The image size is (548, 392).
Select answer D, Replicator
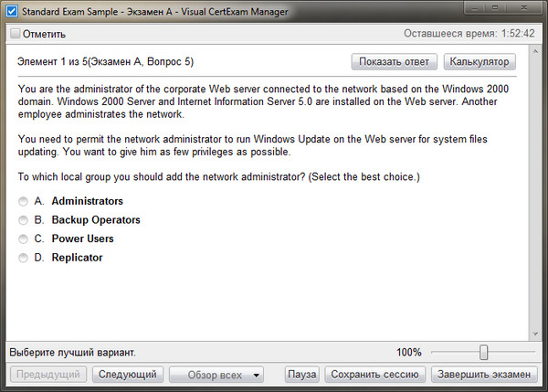point(23,259)
